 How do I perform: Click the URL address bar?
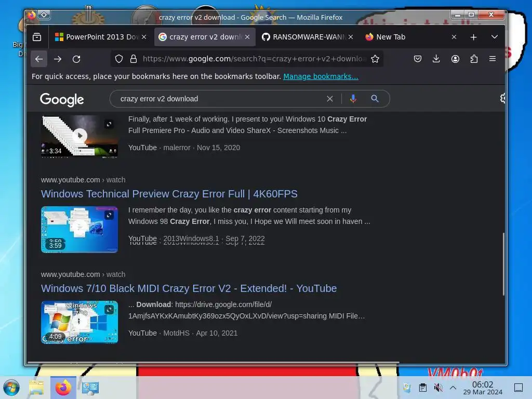coord(254,59)
